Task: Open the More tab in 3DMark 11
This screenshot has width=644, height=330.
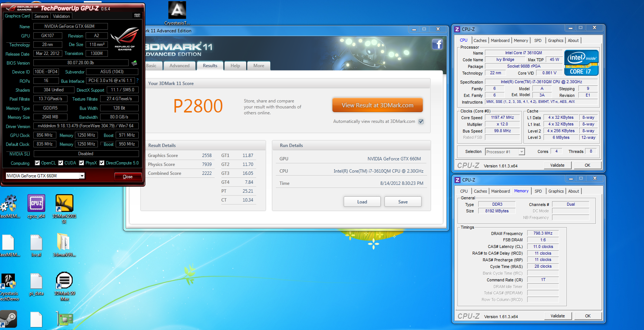Action: 259,66
